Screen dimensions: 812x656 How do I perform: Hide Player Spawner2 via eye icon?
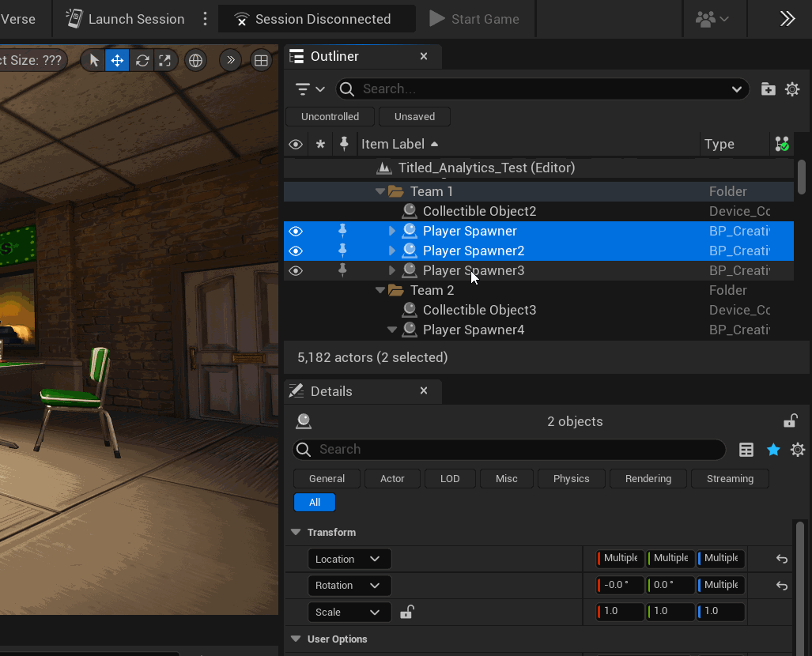(x=296, y=251)
